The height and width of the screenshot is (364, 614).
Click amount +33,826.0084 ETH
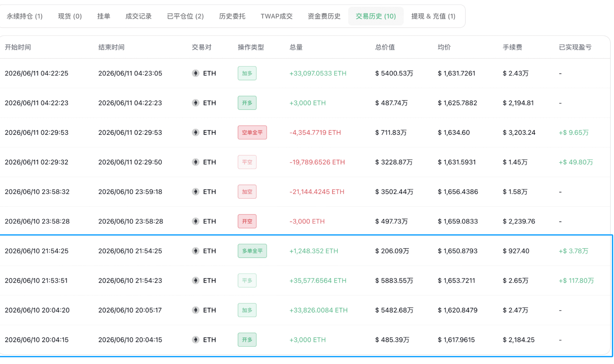point(318,310)
